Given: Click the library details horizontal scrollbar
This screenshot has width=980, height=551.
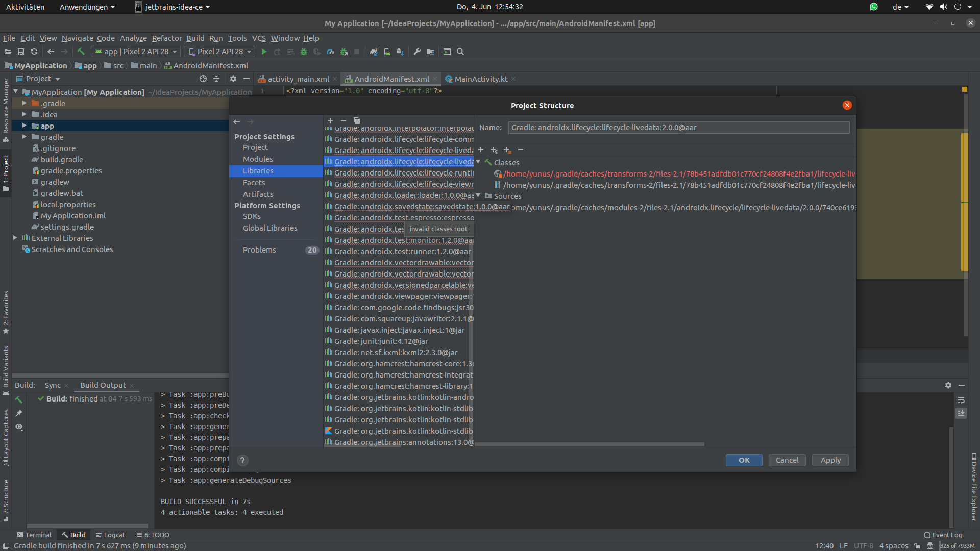Looking at the screenshot, I should 590,444.
